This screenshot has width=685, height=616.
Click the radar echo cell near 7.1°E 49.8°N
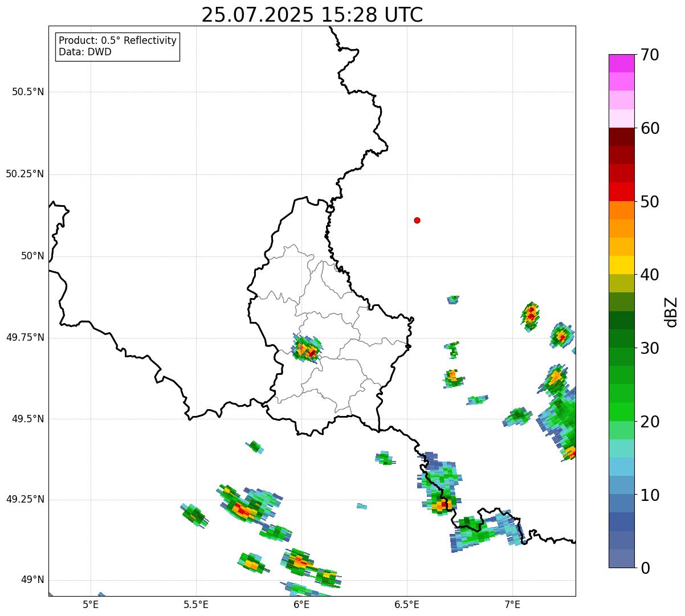[x=531, y=316]
